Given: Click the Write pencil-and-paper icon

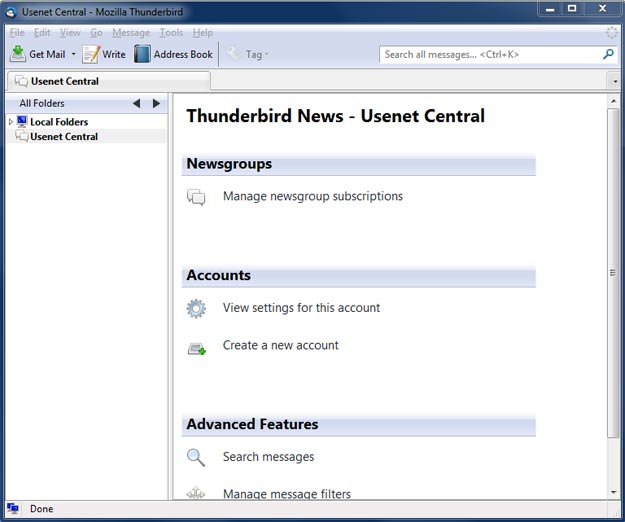Looking at the screenshot, I should [x=91, y=54].
